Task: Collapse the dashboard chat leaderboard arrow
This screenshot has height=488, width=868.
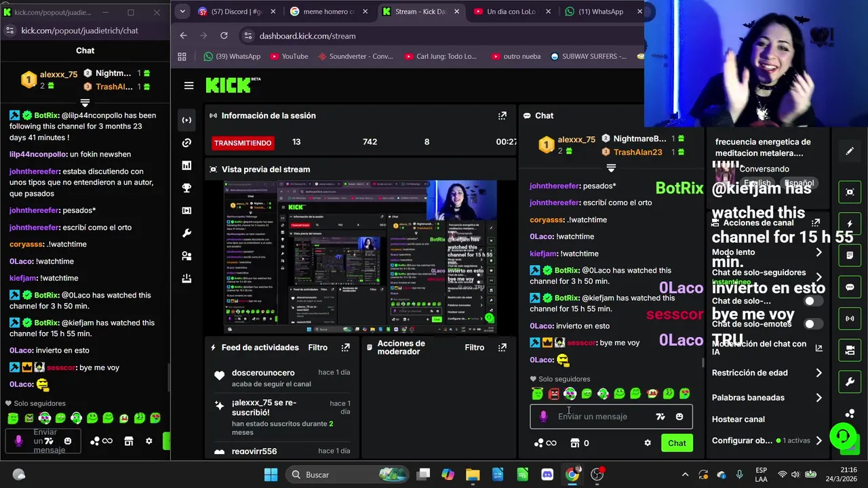Action: [x=611, y=167]
